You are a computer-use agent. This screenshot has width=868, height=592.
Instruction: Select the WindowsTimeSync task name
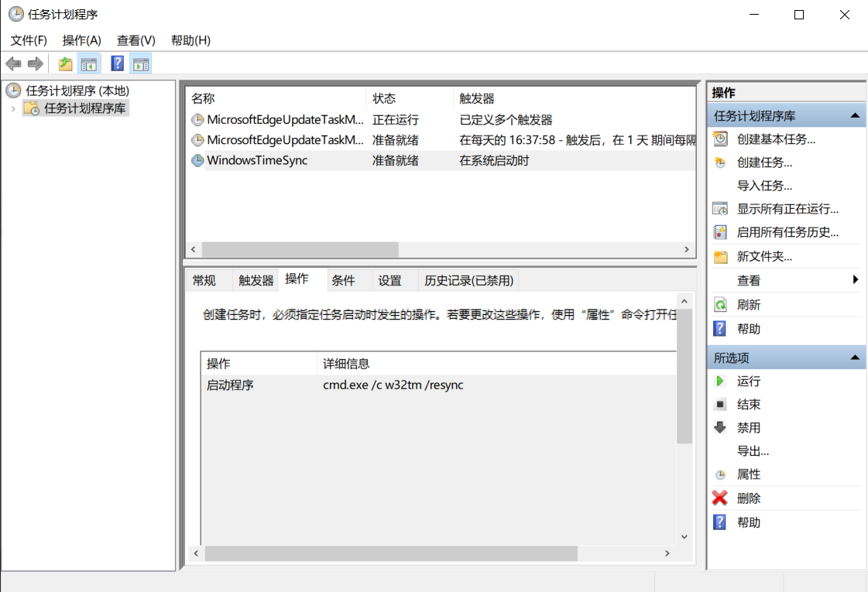[x=257, y=160]
